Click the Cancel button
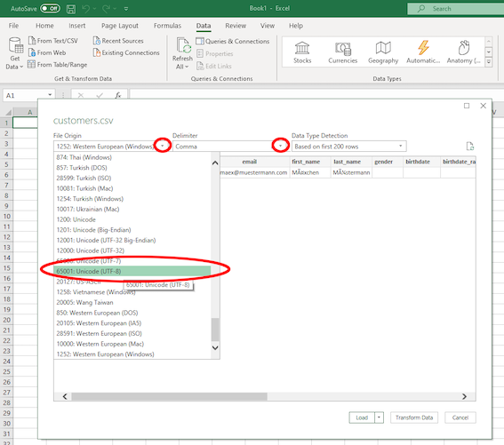Screen dimensions: 504x445 [x=460, y=417]
